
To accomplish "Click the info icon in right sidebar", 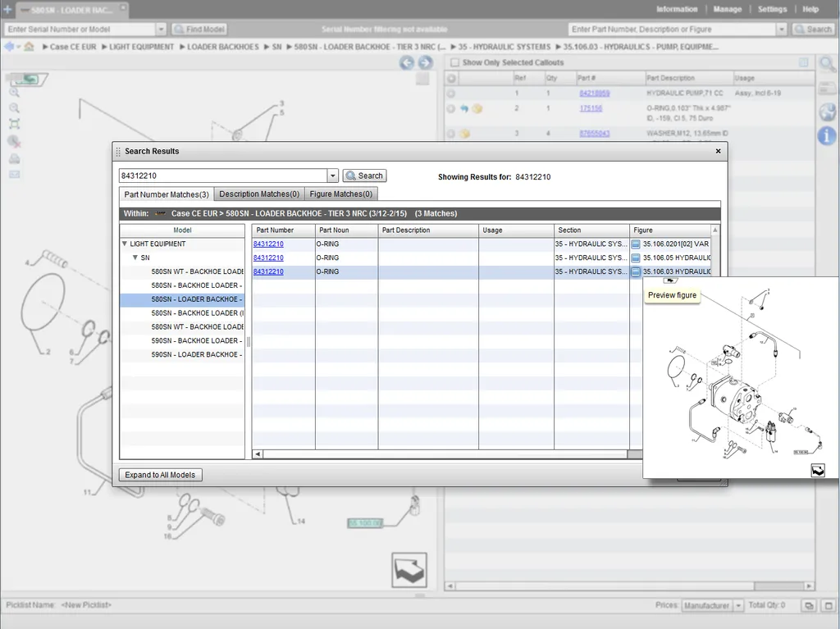I will (x=827, y=135).
